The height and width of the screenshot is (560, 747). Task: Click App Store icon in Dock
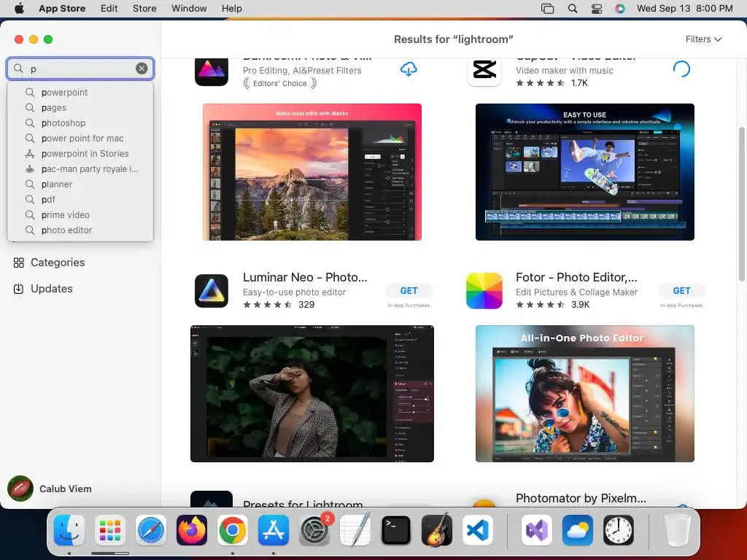[x=274, y=530]
